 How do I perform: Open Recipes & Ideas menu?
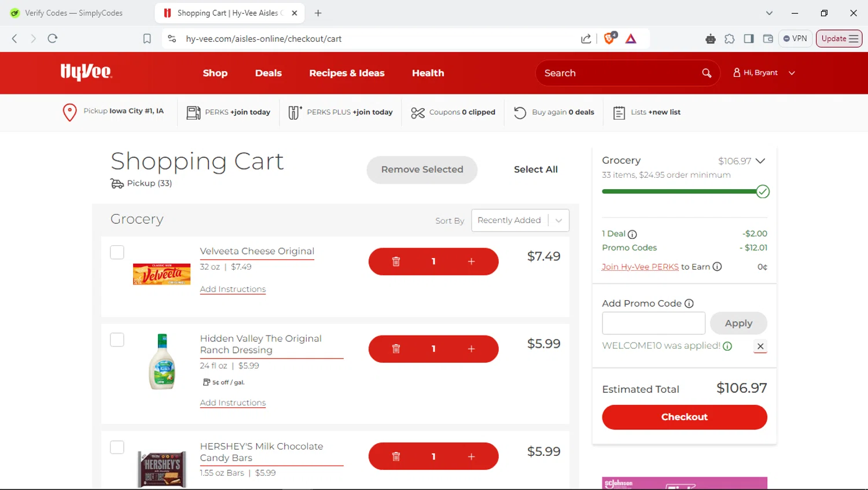347,73
